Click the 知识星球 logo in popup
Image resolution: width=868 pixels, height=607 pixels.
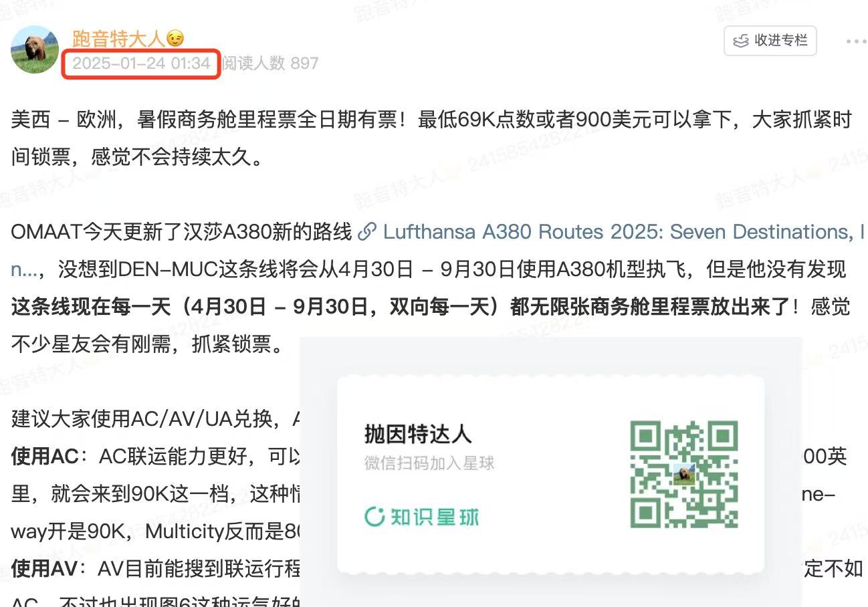(x=422, y=517)
